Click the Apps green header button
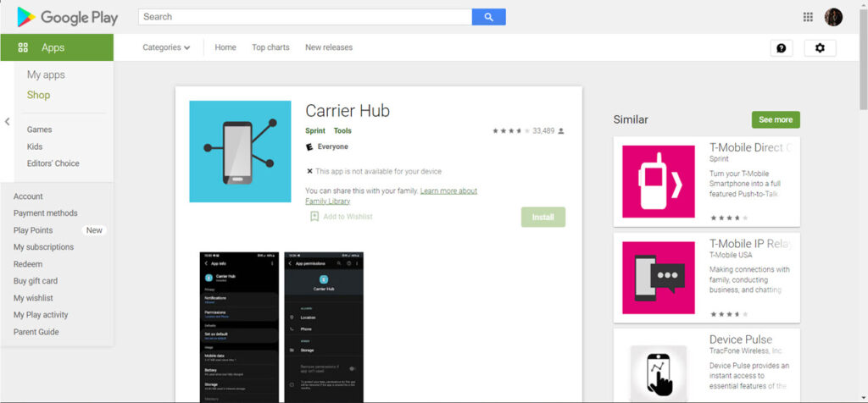Viewport: 868px width, 403px height. click(x=57, y=47)
